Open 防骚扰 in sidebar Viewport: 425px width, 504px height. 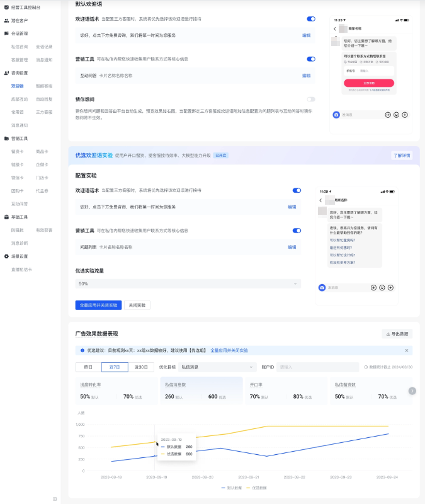(x=18, y=230)
